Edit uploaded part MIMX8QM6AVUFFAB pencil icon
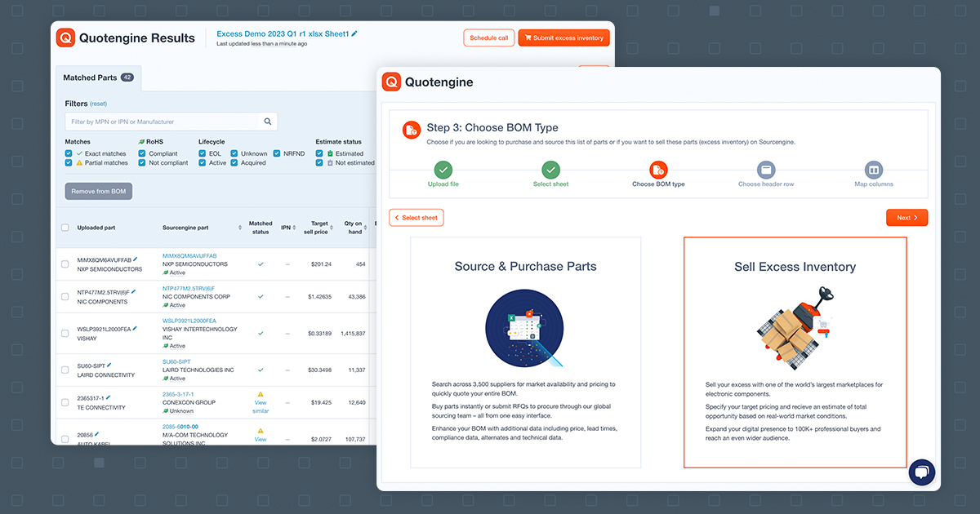Viewport: 980px width, 514px height. (136, 259)
